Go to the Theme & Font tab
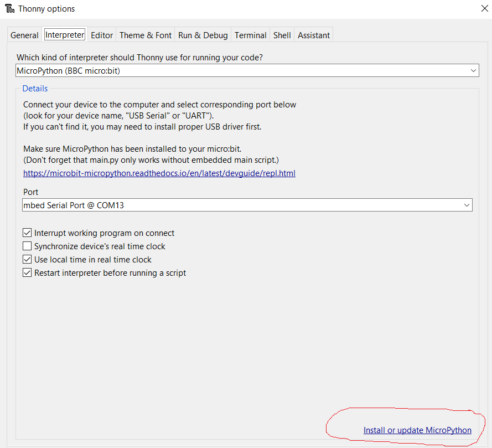This screenshot has width=492, height=448. pyautogui.click(x=146, y=35)
